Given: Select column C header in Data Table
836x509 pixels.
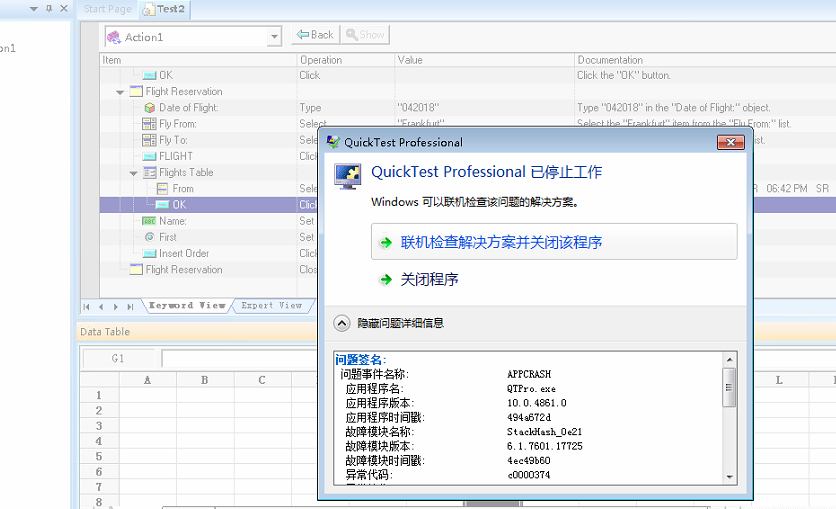Looking at the screenshot, I should 262,380.
